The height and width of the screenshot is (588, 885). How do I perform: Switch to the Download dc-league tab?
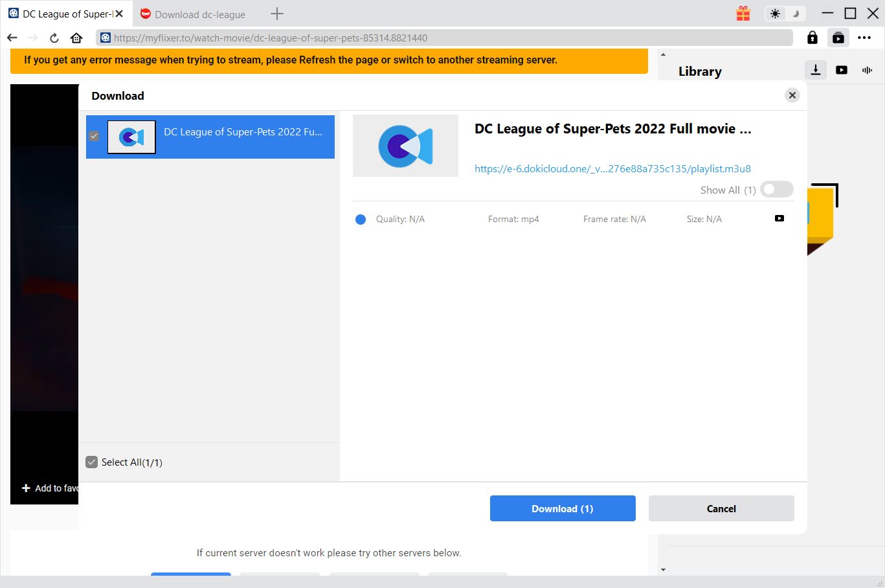(199, 14)
